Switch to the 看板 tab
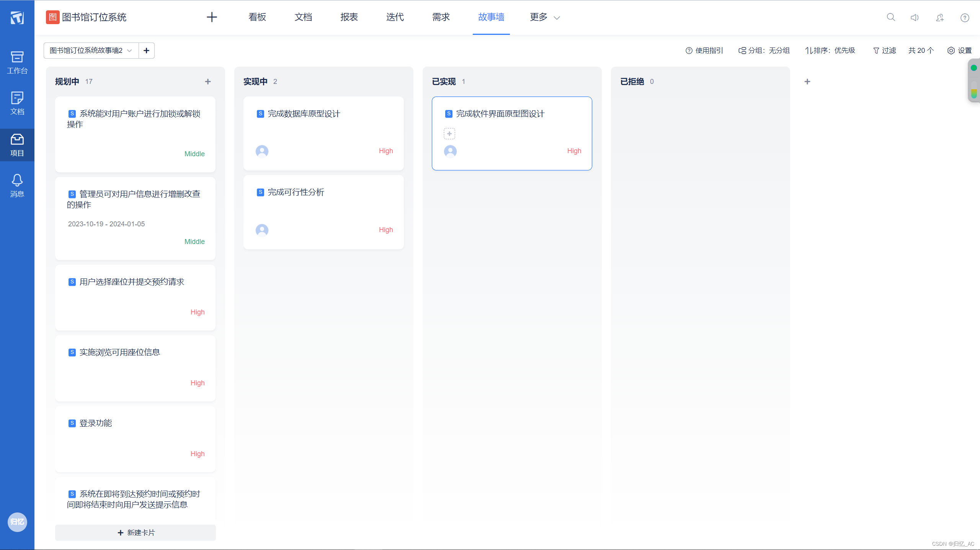Viewport: 980px width, 550px height. [257, 17]
